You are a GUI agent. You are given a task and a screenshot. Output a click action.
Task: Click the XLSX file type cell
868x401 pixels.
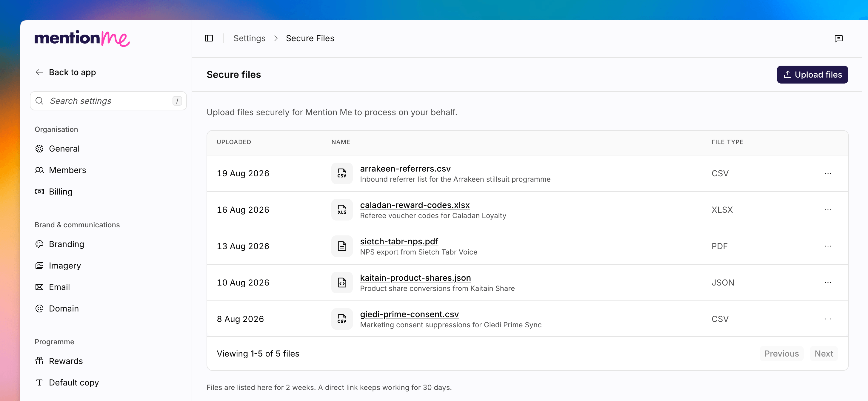[x=722, y=210]
